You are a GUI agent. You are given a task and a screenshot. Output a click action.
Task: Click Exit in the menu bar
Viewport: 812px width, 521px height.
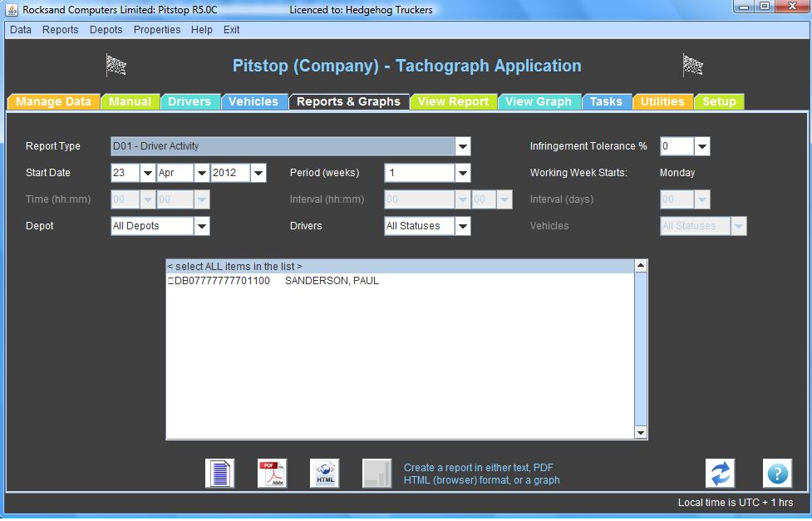(232, 30)
